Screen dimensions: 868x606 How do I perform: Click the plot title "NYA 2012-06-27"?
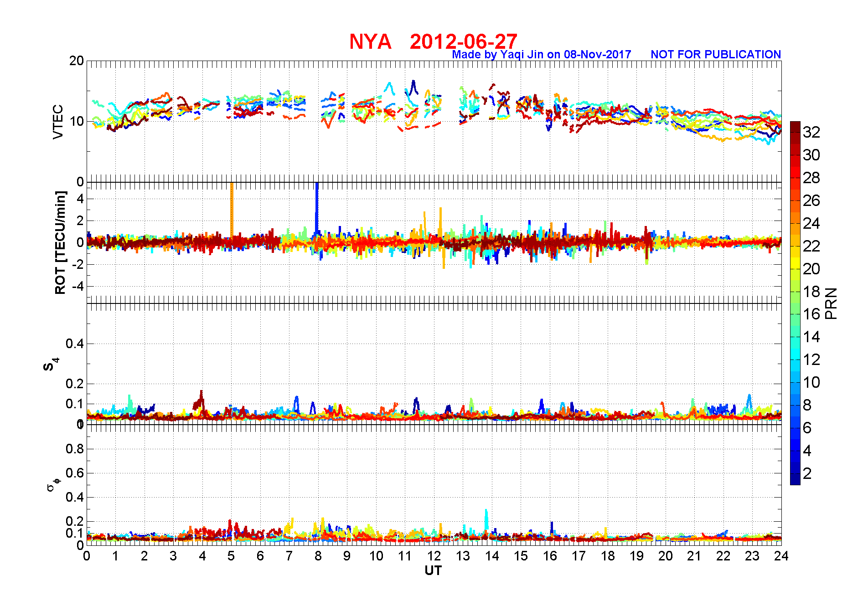coord(433,41)
